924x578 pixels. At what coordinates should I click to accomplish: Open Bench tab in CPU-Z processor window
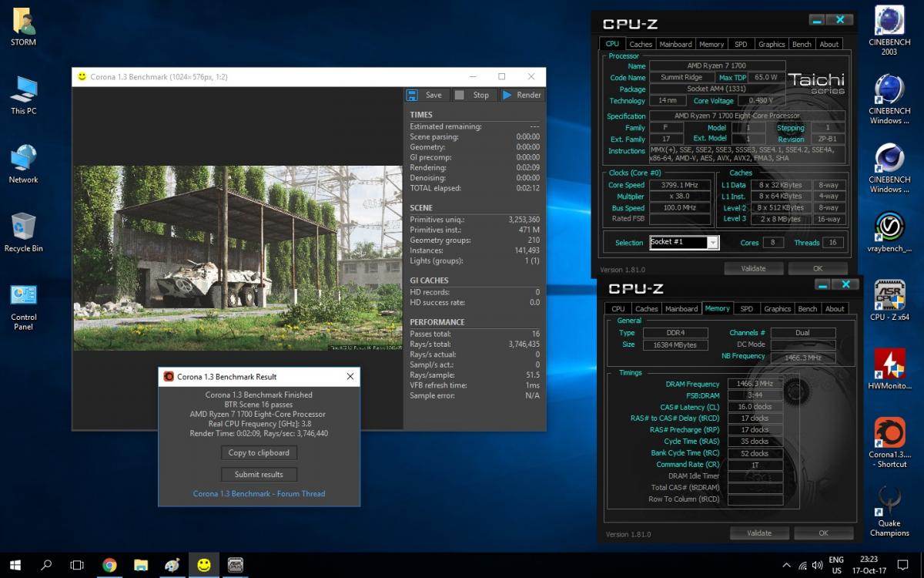click(802, 44)
